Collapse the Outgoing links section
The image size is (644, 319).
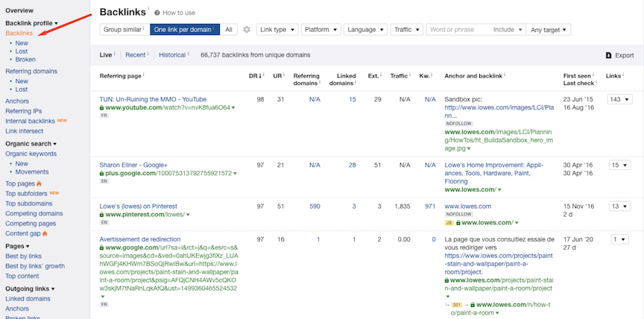point(31,288)
